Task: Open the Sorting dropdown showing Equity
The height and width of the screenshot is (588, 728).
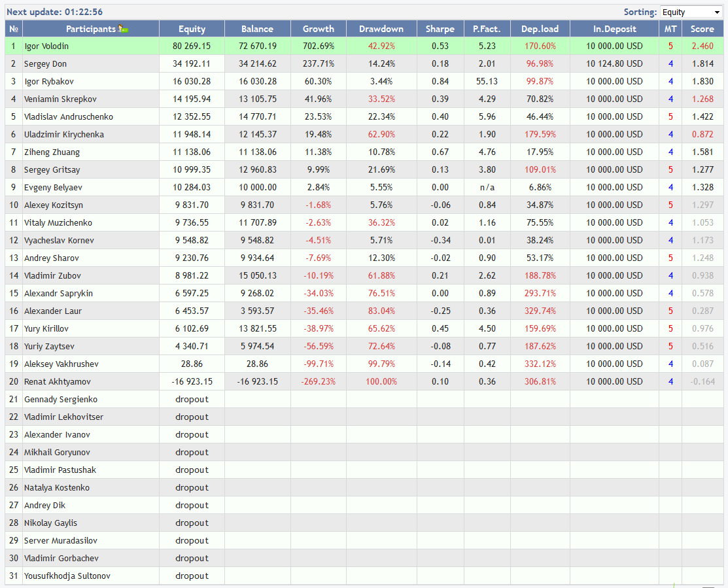Action: click(x=691, y=12)
